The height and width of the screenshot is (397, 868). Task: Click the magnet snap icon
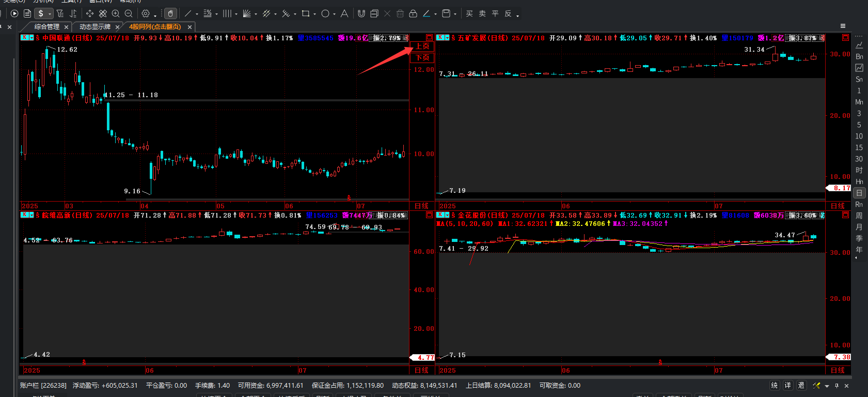click(361, 14)
